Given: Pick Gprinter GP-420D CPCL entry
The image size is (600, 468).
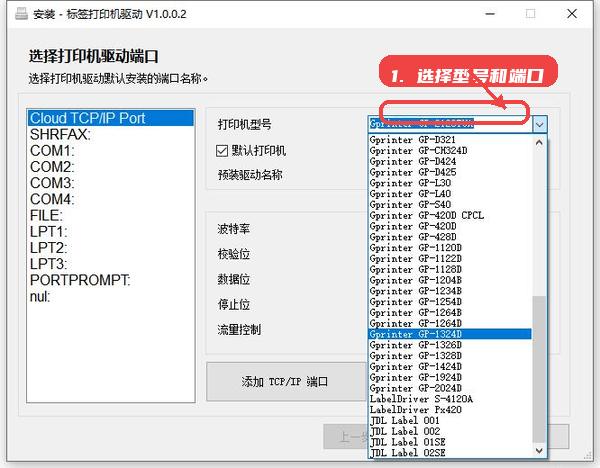Looking at the screenshot, I should pos(450,215).
